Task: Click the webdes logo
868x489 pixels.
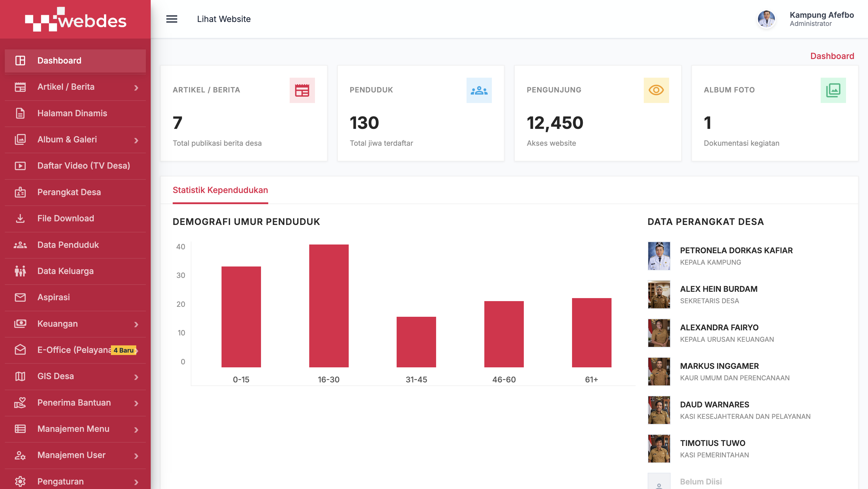Action: [x=75, y=19]
